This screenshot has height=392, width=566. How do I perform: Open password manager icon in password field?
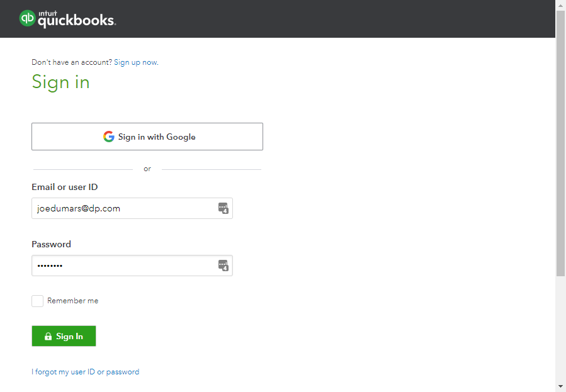click(223, 266)
